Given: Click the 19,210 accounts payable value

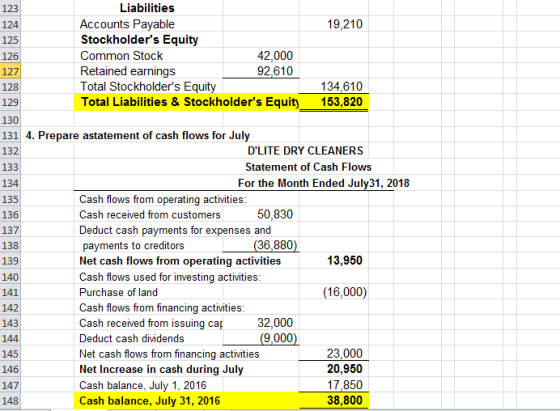Looking at the screenshot, I should point(345,24).
